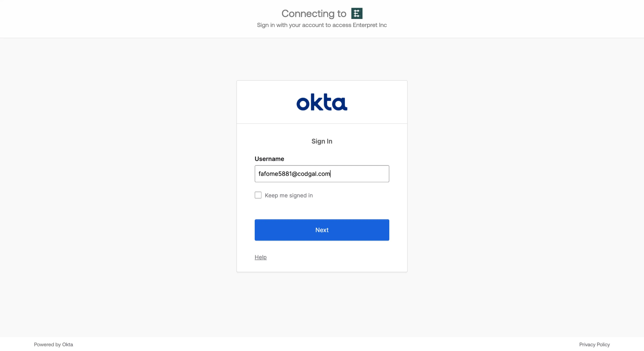Click the "Connecting to" header title

(314, 14)
